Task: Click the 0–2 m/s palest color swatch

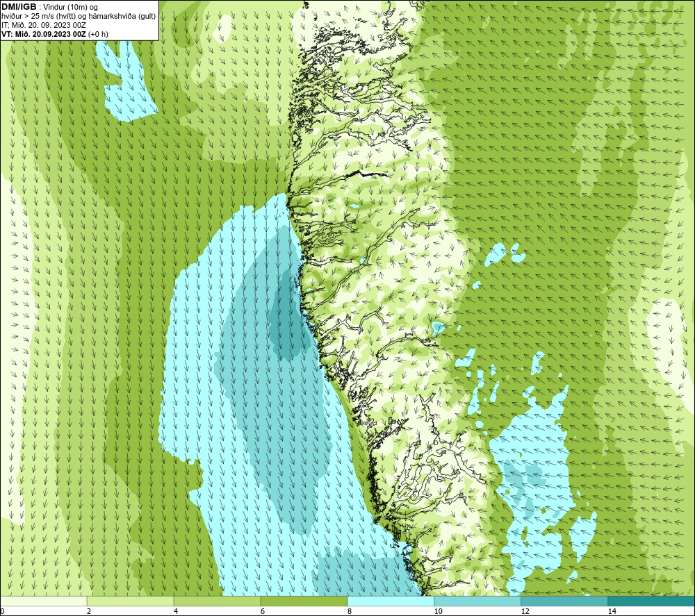Action: [x=43, y=601]
